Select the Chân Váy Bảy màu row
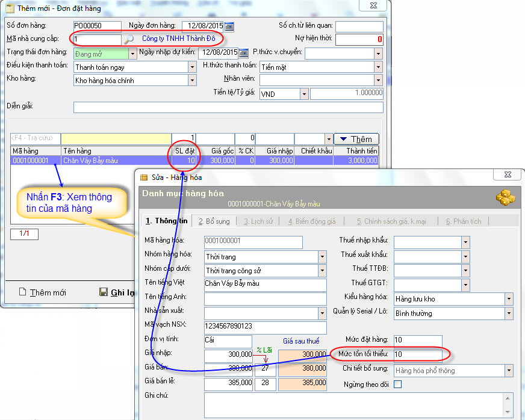 [90, 161]
